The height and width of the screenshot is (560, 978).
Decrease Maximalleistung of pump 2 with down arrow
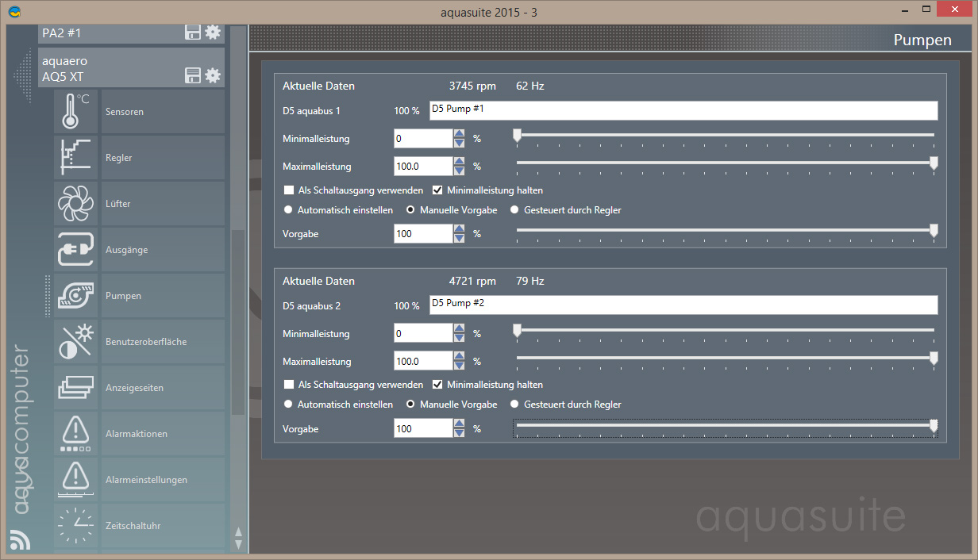tap(459, 366)
